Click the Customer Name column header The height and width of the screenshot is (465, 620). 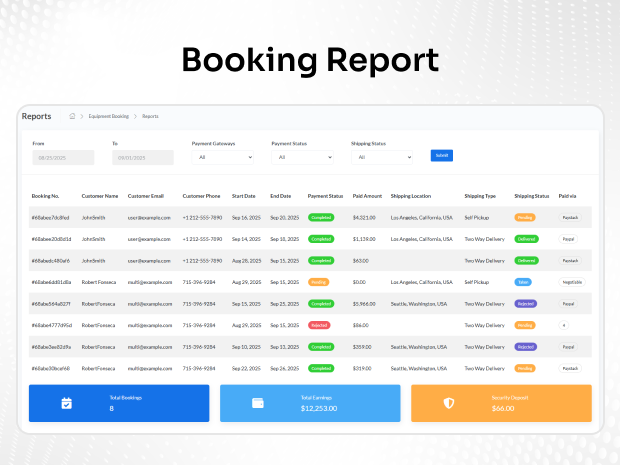click(x=100, y=196)
